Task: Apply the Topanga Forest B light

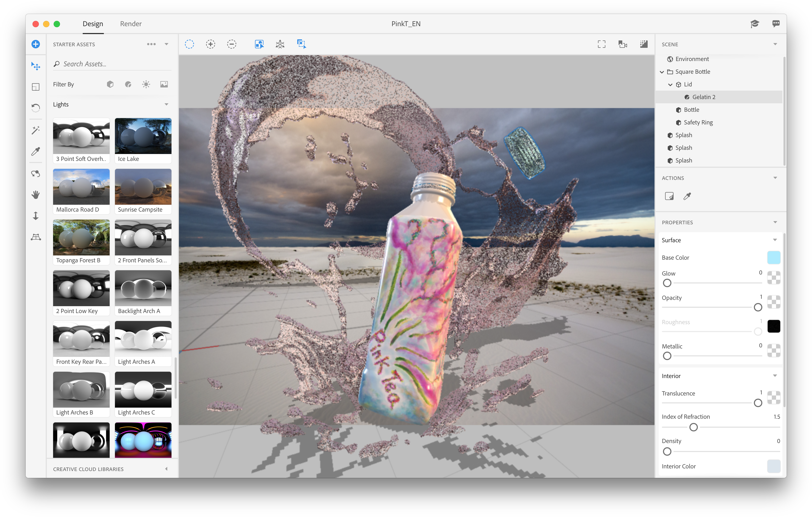Action: tap(81, 242)
